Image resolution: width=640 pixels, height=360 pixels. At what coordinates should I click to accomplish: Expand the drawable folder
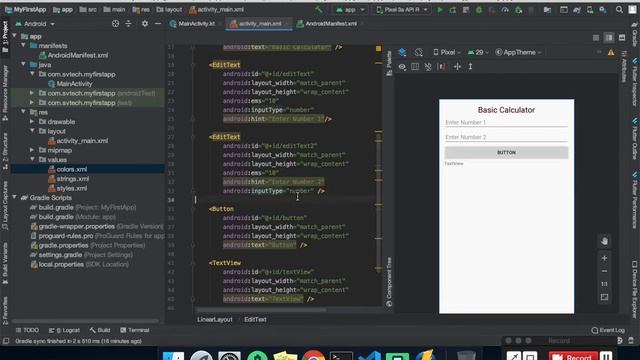coord(32,121)
